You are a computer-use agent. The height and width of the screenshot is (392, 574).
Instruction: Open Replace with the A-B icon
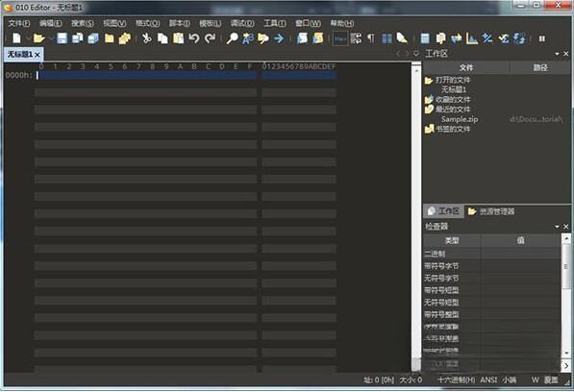248,38
